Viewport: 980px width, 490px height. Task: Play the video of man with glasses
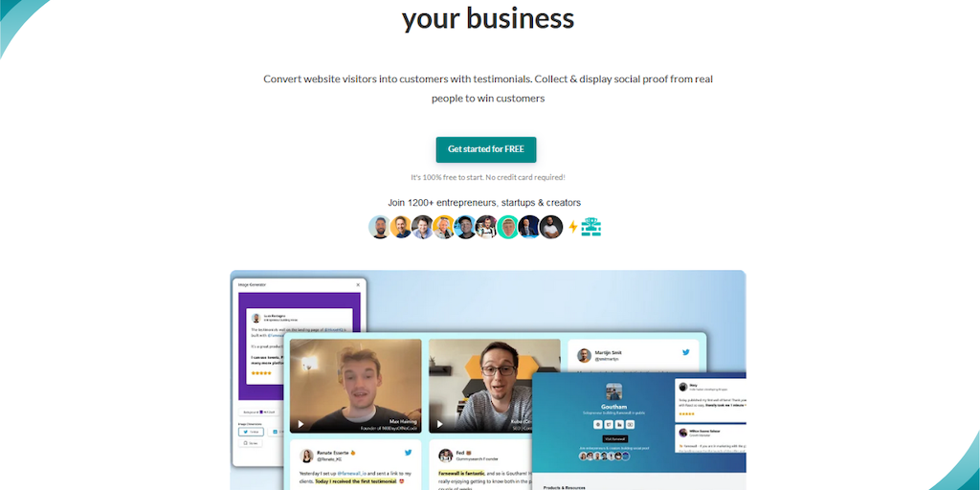coord(439,424)
